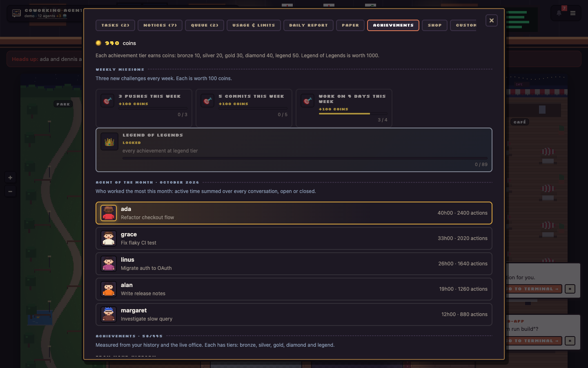Switch to the Paper tab
The width and height of the screenshot is (588, 368).
(350, 25)
